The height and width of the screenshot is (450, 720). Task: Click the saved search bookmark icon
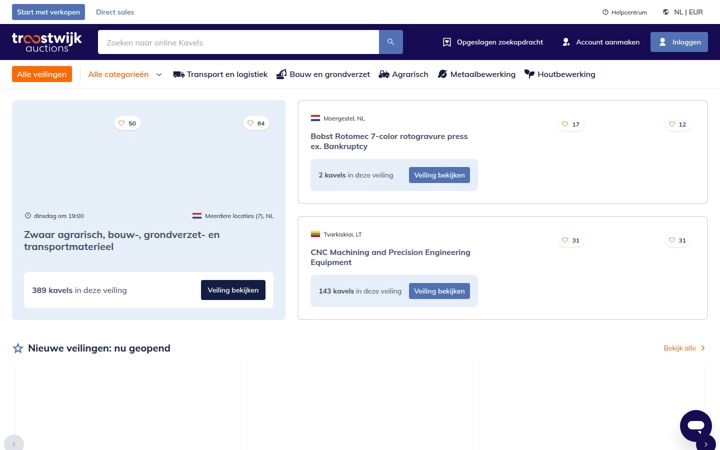click(x=447, y=42)
